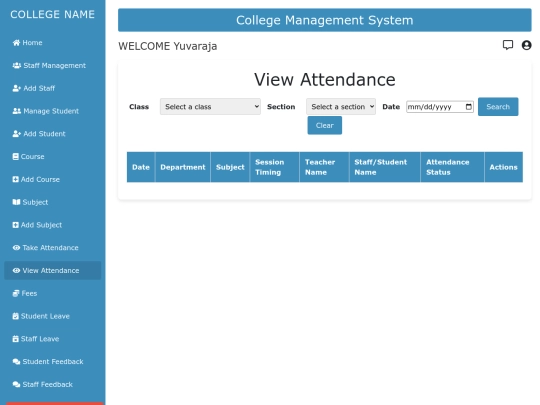540x405 pixels.
Task: Click the Course book icon
Action: [x=15, y=157]
